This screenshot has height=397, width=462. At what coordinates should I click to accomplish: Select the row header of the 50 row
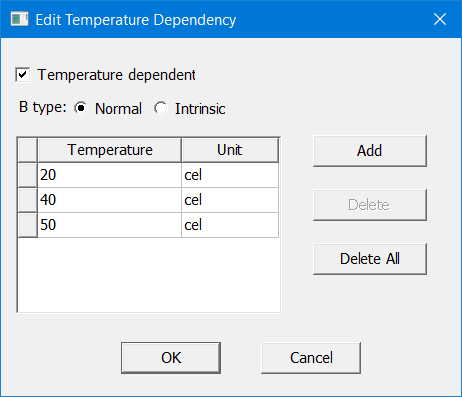click(28, 225)
